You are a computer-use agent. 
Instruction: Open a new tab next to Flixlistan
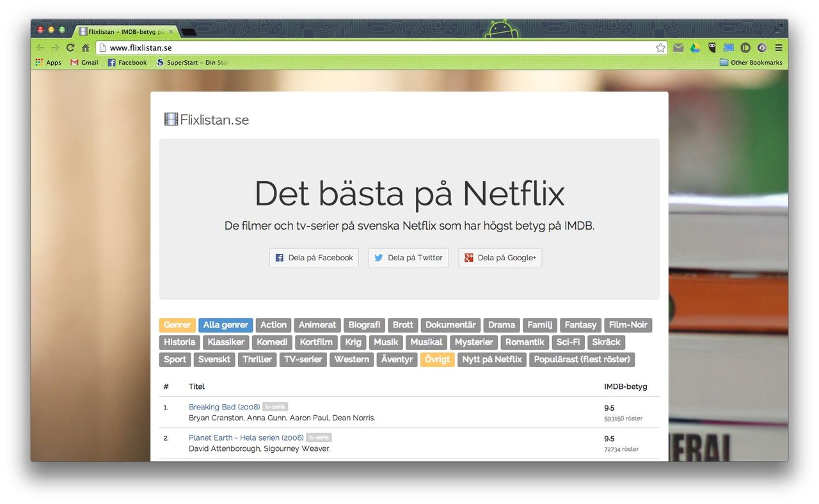point(189,31)
